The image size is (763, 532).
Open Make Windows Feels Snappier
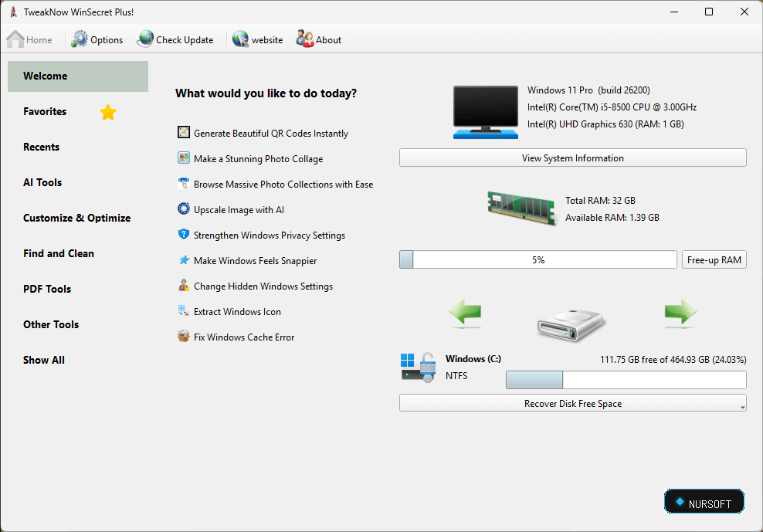[255, 261]
